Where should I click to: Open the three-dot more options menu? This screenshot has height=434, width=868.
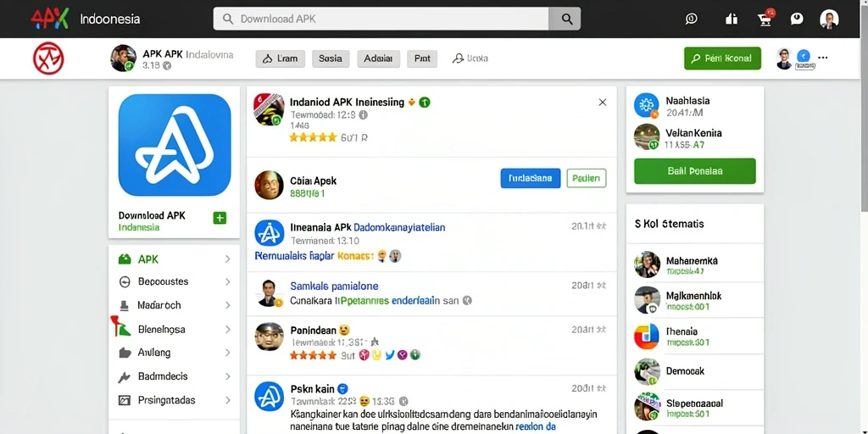click(x=822, y=58)
